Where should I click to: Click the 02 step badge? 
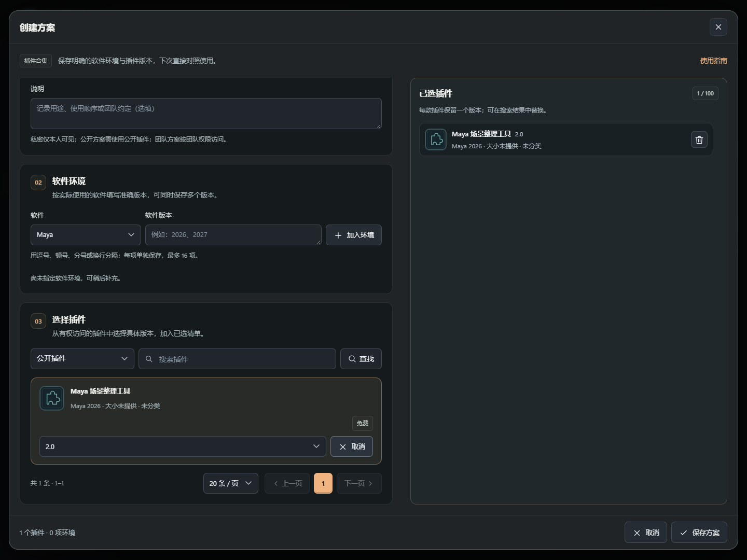point(38,183)
